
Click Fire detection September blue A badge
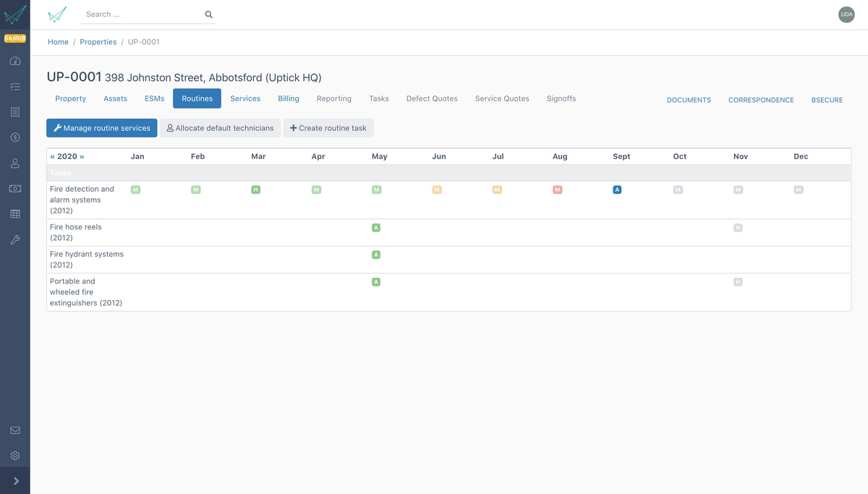[617, 189]
